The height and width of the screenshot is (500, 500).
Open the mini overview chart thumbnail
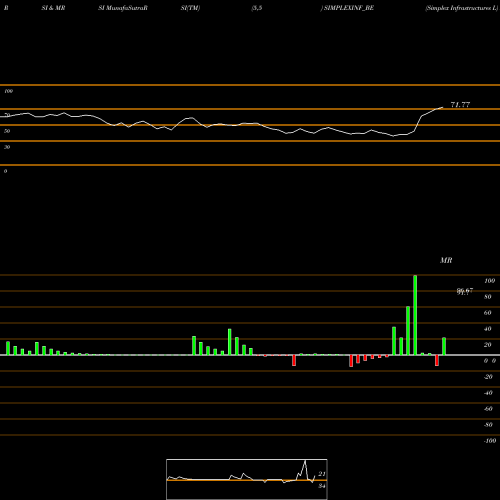[247, 479]
